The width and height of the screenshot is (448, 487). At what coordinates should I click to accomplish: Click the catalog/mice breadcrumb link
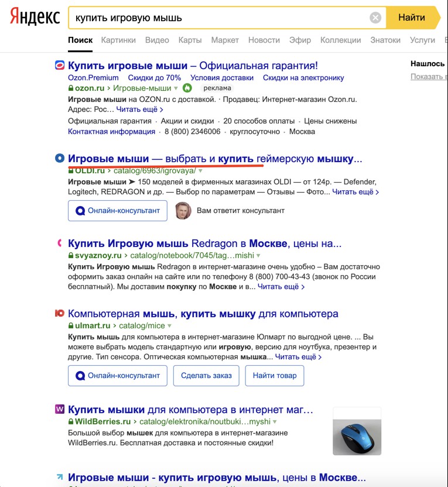(142, 326)
